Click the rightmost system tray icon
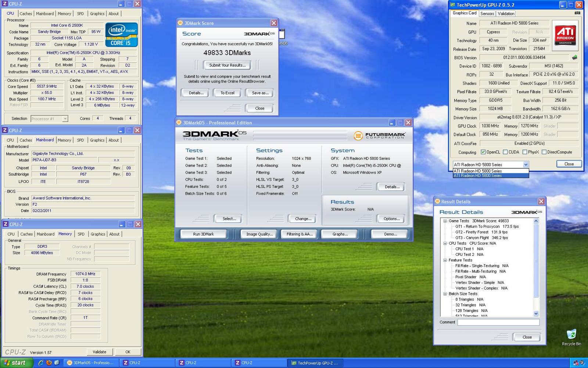The width and height of the screenshot is (588, 368). pos(582,363)
